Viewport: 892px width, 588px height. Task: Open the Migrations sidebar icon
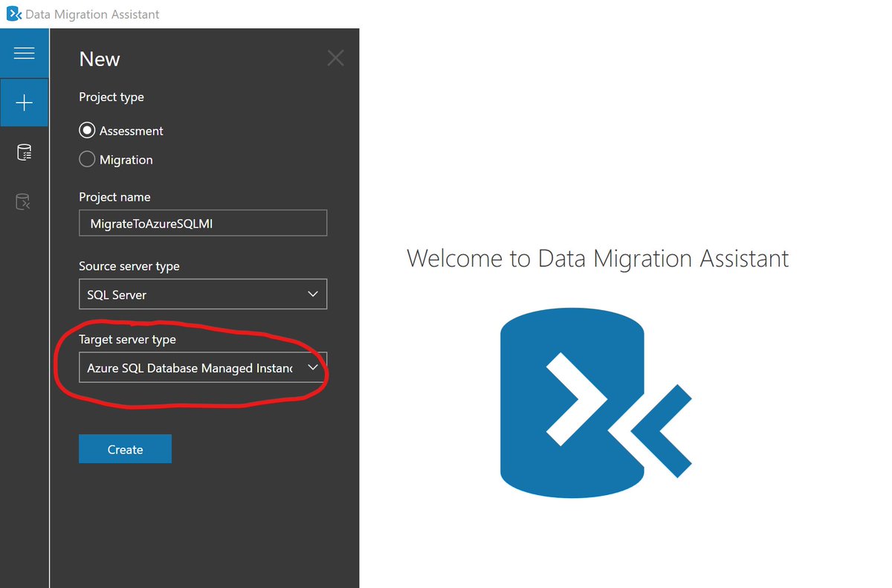[25, 201]
